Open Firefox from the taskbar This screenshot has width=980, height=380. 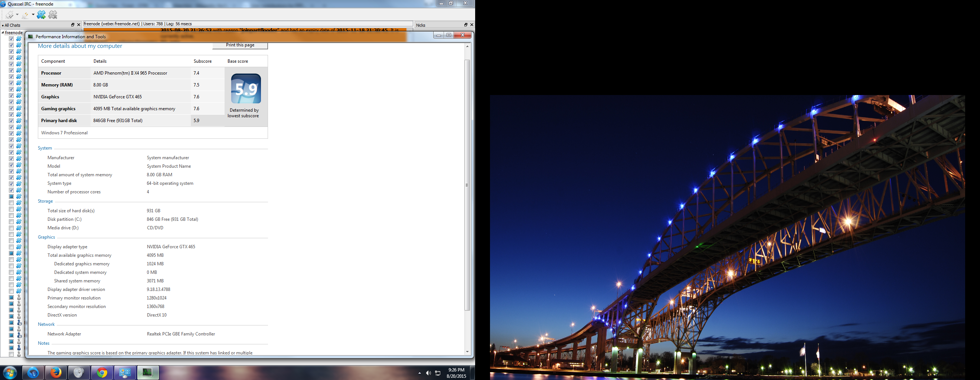pos(56,373)
